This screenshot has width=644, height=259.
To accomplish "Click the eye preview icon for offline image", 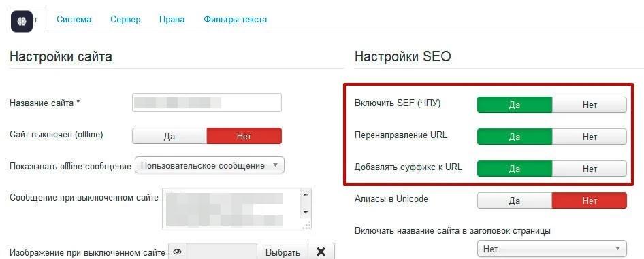I will click(x=178, y=252).
